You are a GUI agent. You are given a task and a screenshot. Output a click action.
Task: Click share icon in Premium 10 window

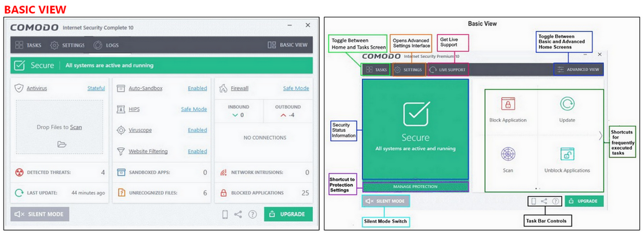[544, 201]
